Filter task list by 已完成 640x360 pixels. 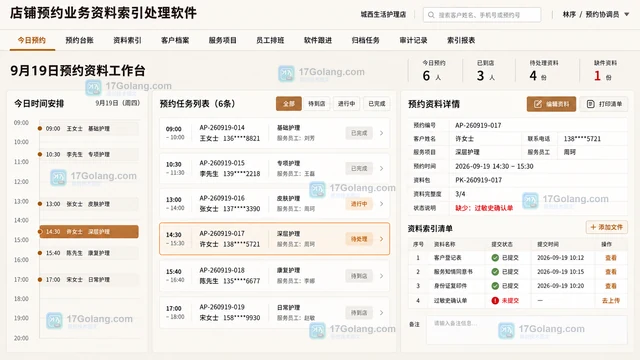tap(377, 104)
